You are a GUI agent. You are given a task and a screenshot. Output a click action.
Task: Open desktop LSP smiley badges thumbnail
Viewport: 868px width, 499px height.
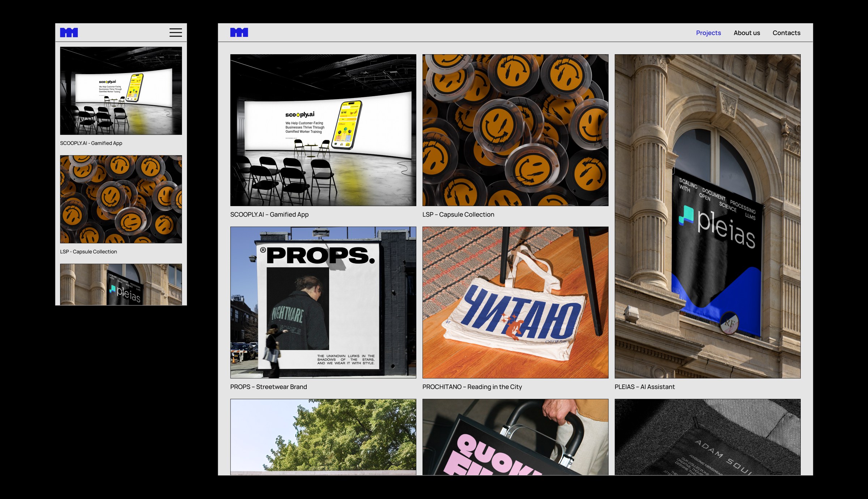[515, 130]
